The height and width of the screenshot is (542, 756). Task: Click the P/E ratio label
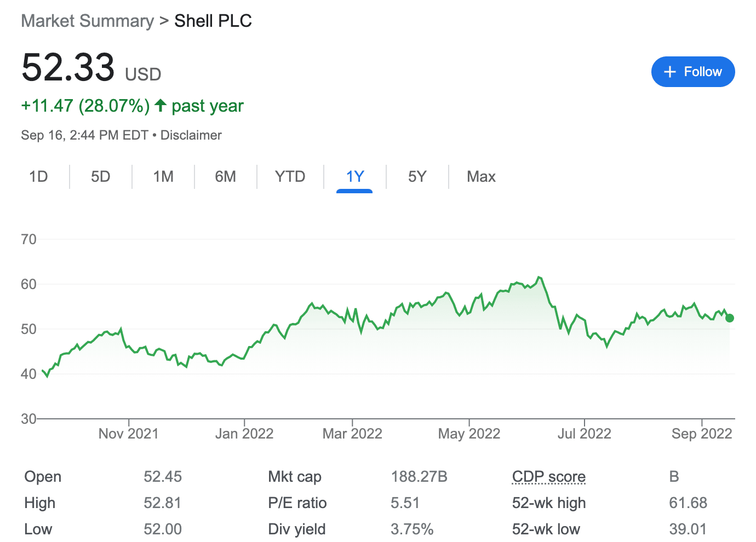point(297,503)
